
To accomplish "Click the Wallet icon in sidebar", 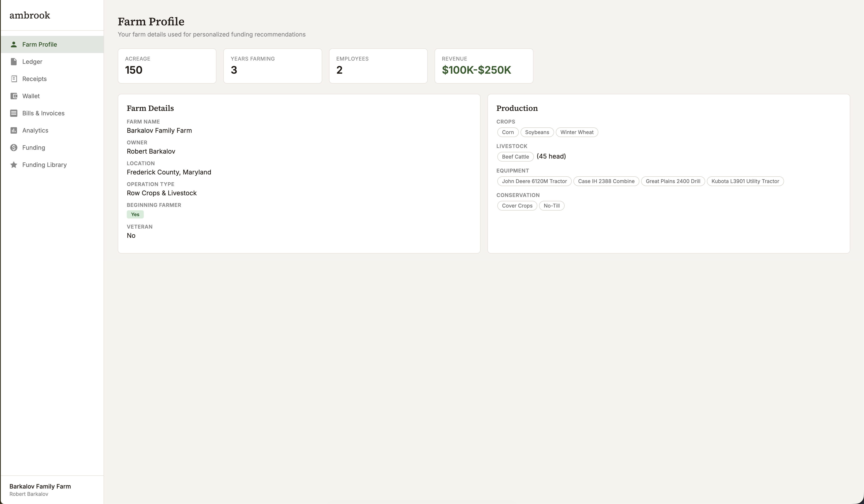I will point(14,96).
